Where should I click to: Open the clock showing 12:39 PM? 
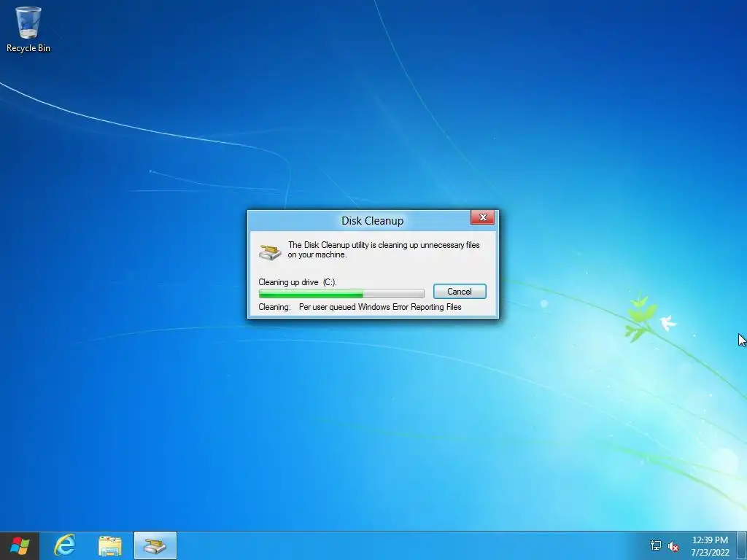point(710,545)
